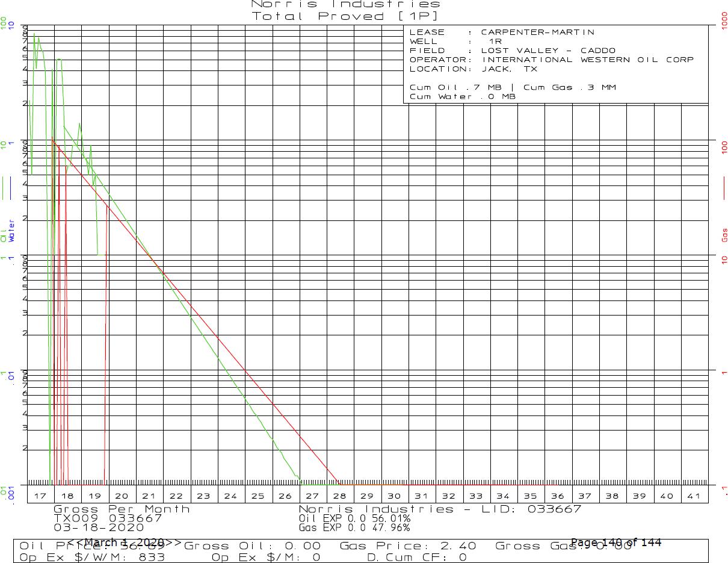Image resolution: width=728 pixels, height=563 pixels.
Task: Select the year 35 marker on the x-axis
Action: pos(530,496)
